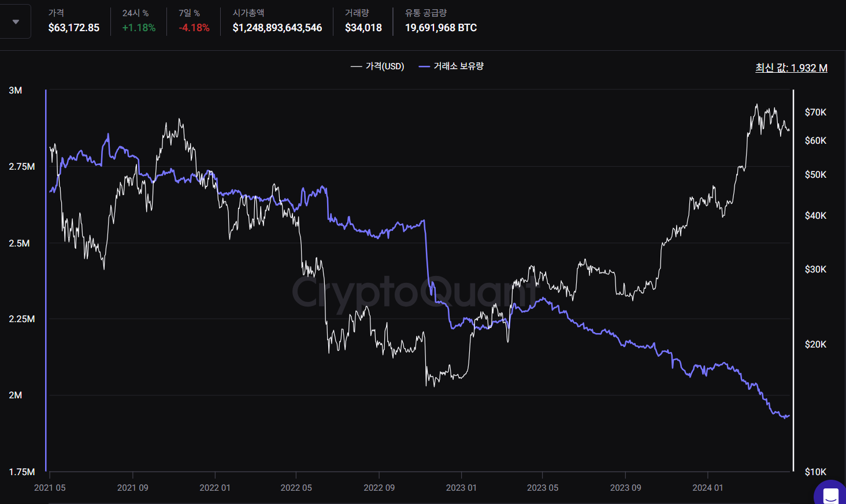The image size is (846, 504).
Task: Click the 3M left axis label
Action: tap(16, 91)
